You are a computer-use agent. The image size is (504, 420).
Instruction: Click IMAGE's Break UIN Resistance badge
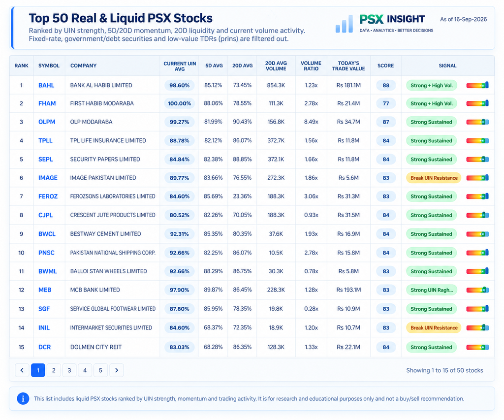434,178
